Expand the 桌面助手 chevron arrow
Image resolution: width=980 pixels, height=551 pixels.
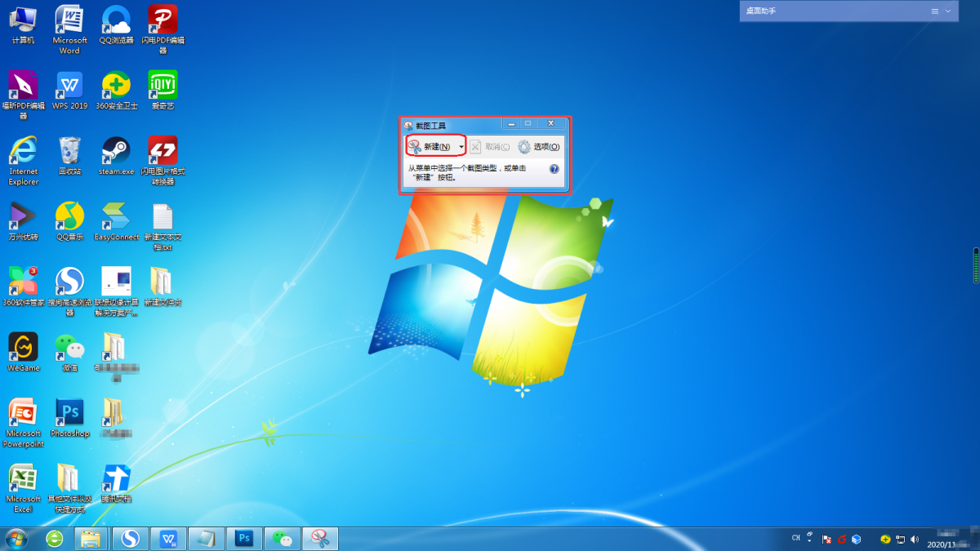[948, 11]
